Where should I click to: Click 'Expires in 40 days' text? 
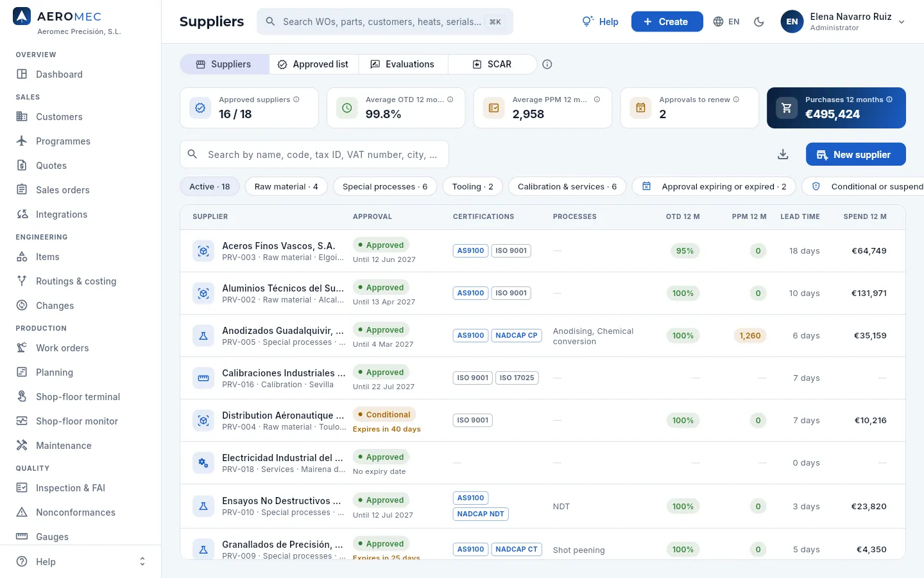(387, 429)
